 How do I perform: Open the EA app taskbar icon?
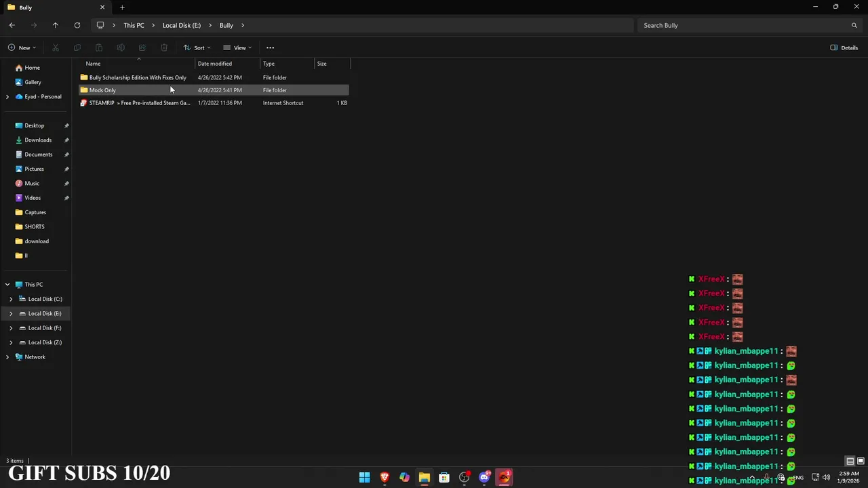505,477
